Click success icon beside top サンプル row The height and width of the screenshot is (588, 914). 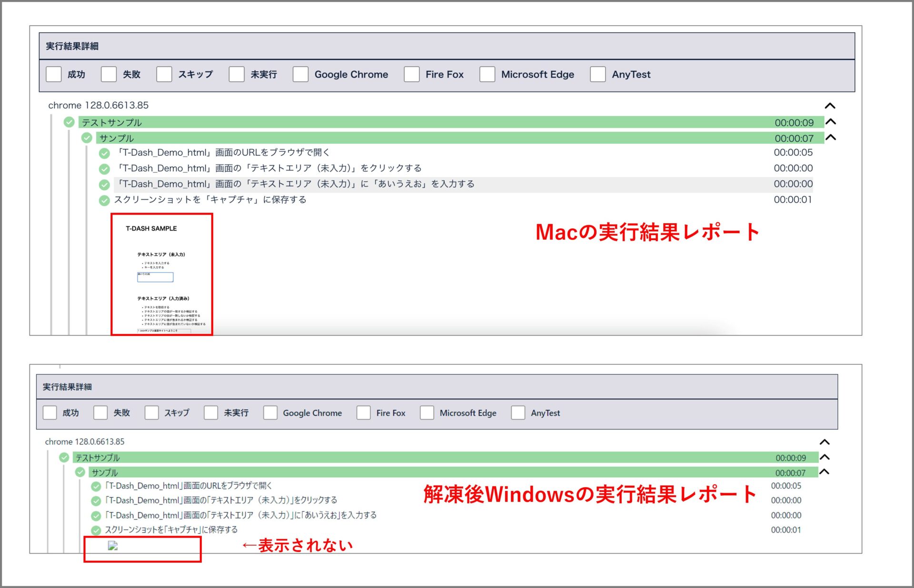[87, 138]
